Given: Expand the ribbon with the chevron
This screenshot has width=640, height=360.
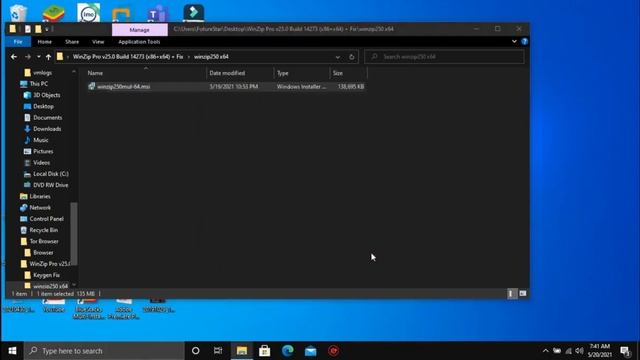Looking at the screenshot, I should [x=514, y=41].
